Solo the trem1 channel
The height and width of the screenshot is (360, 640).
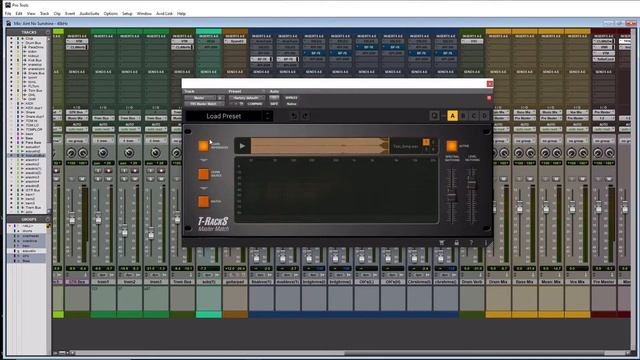98,179
